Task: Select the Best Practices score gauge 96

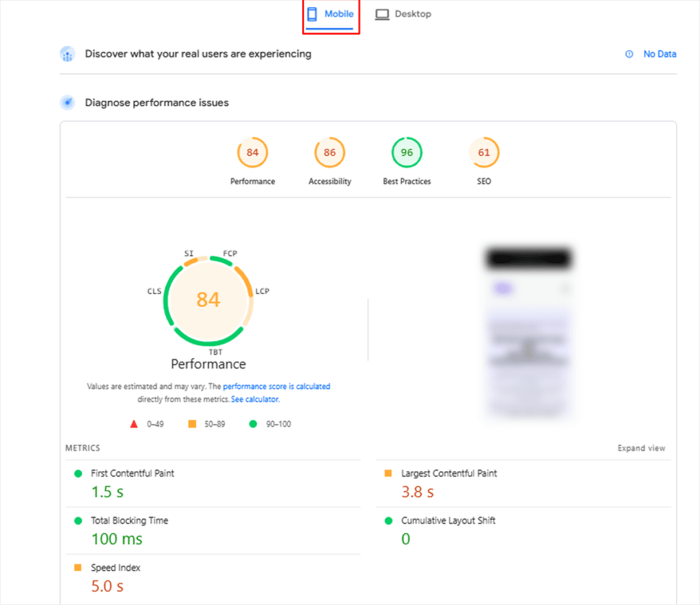Action: pos(407,152)
